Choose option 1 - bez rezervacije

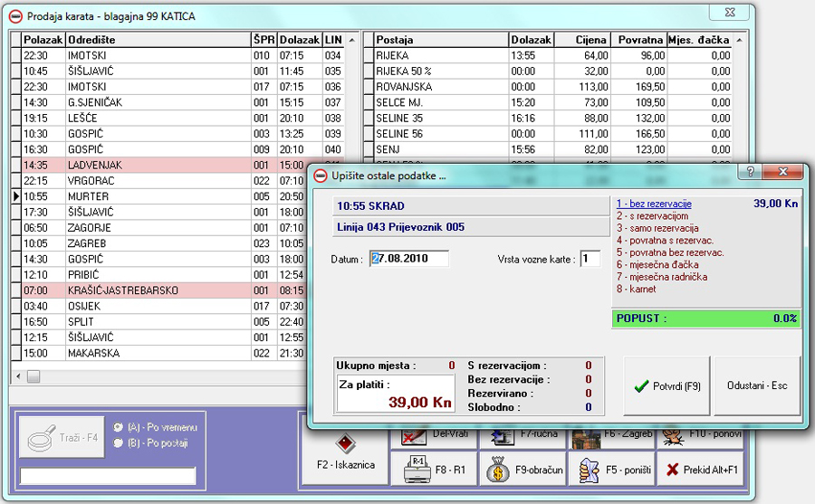coord(654,204)
